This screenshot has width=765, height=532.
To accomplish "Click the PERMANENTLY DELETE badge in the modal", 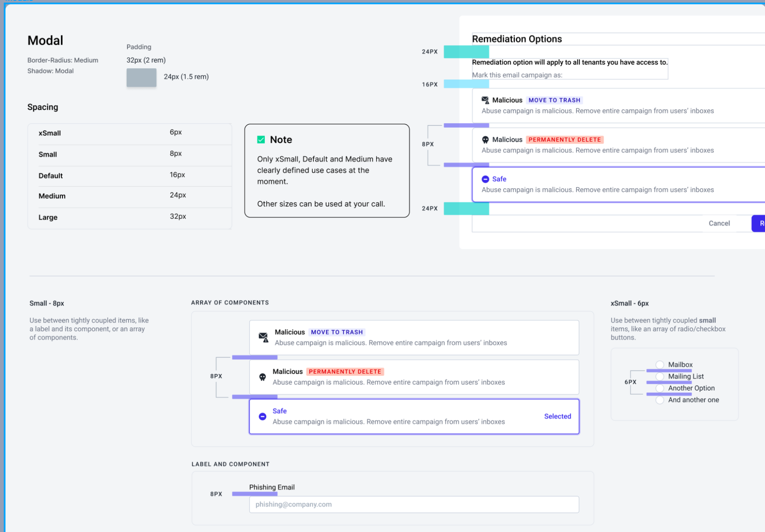I will tap(564, 140).
